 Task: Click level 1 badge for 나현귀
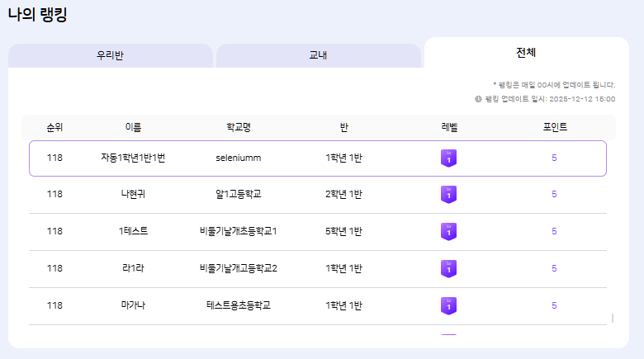click(448, 195)
